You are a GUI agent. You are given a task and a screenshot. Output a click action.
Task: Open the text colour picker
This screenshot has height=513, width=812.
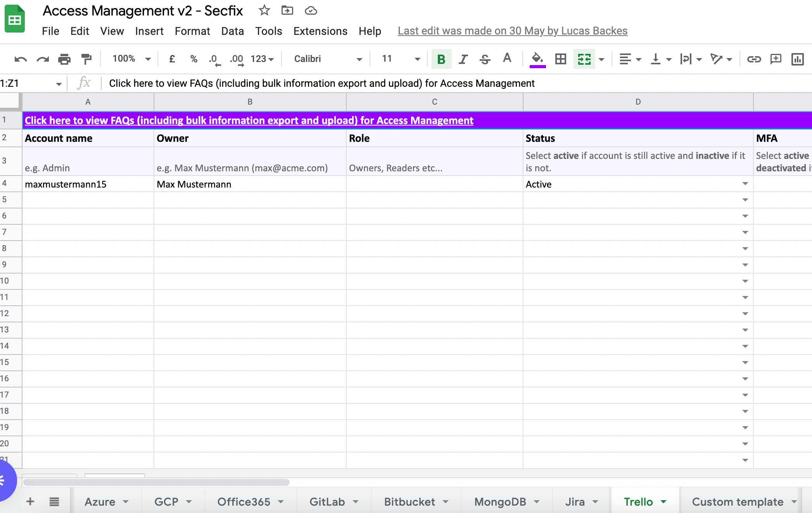point(507,59)
